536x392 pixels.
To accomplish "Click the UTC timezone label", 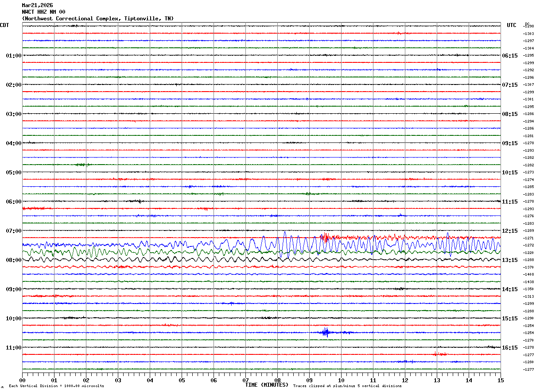I will [x=511, y=25].
